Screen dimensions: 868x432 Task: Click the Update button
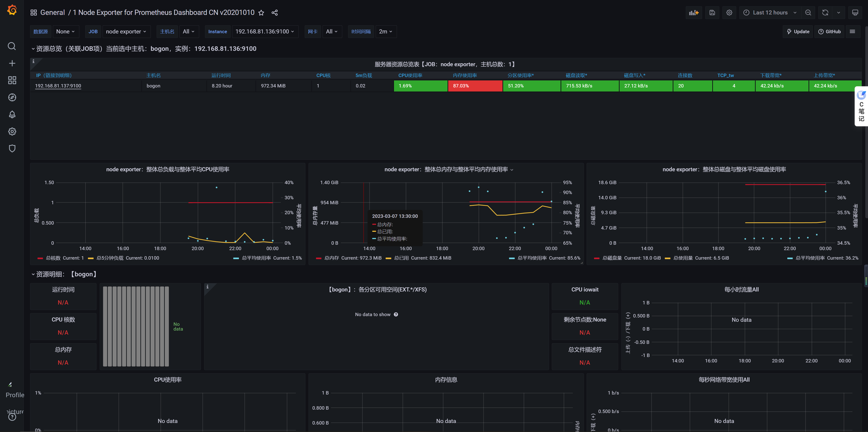(797, 31)
